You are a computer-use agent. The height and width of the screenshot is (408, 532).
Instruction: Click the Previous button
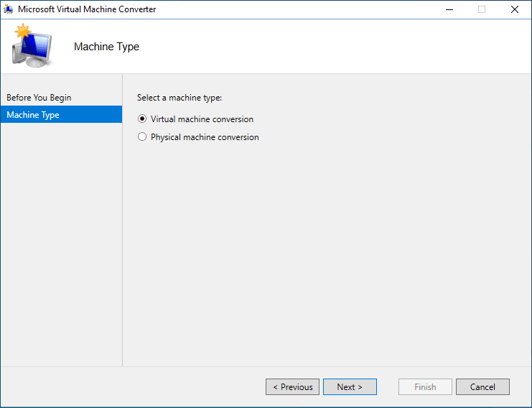click(292, 387)
